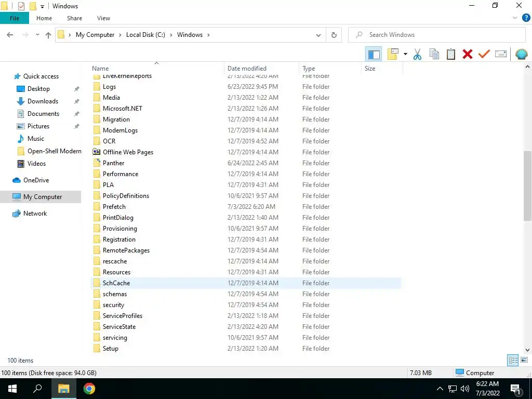Expand the ribbon with the chevron
Viewport: 532px width, 399px height.
tap(515, 18)
